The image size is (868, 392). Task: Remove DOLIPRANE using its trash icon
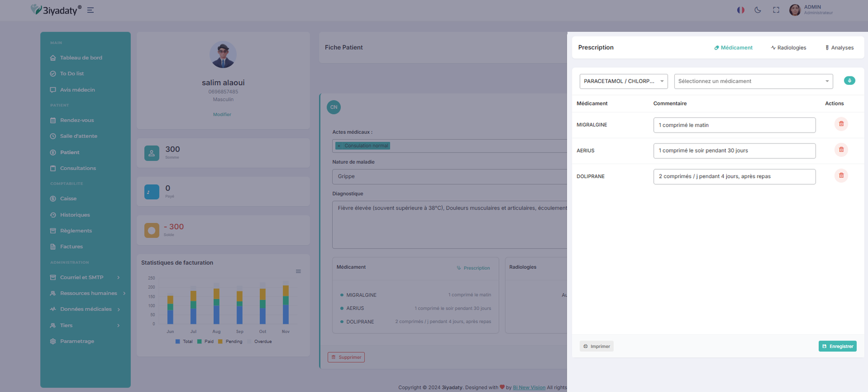click(x=841, y=176)
